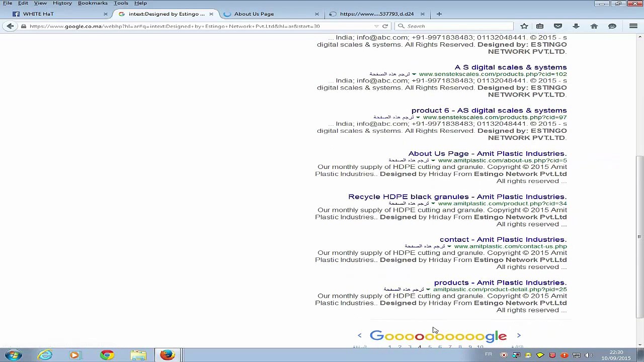Open the Edit menu
The width and height of the screenshot is (644, 362).
pos(23,3)
